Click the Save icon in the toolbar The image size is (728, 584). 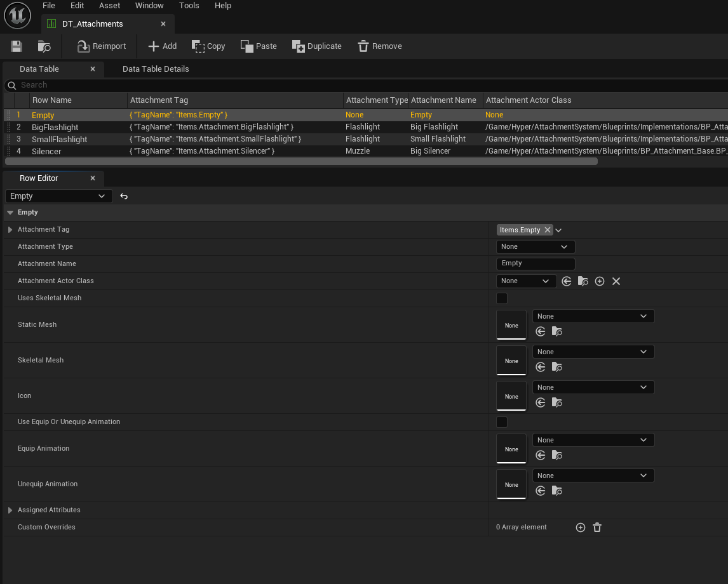17,46
